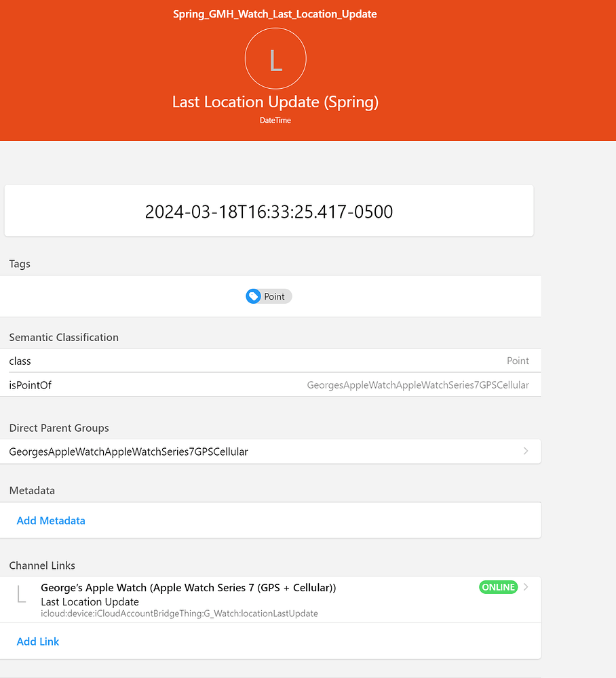The image size is (616, 678).
Task: Click the isPointOf semantic classification row
Action: 271,385
